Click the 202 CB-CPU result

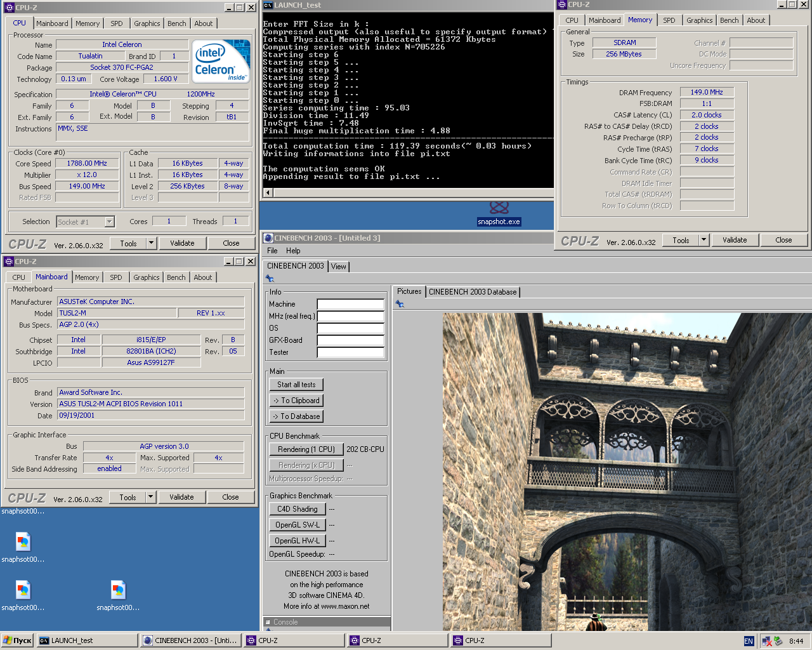pyautogui.click(x=365, y=449)
